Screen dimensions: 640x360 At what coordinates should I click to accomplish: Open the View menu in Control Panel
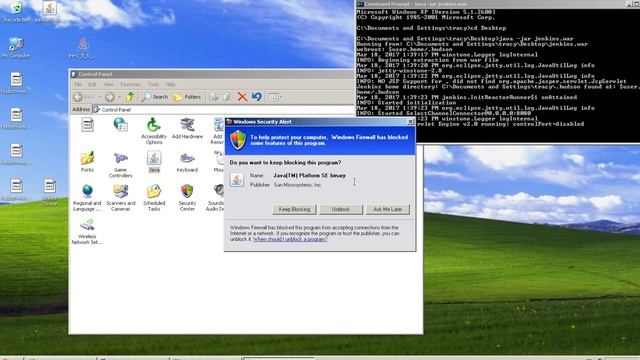[x=108, y=84]
